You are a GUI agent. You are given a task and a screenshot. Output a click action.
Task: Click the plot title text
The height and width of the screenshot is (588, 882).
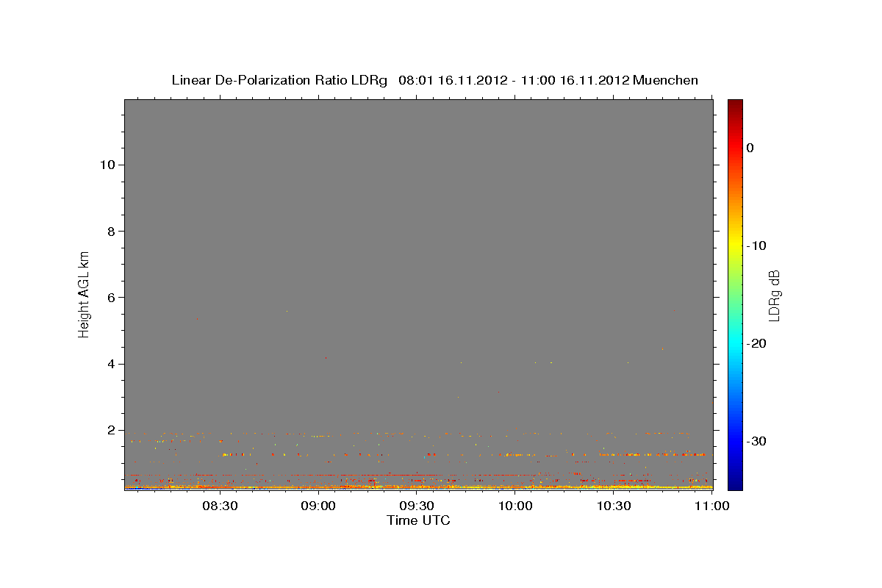[434, 80]
